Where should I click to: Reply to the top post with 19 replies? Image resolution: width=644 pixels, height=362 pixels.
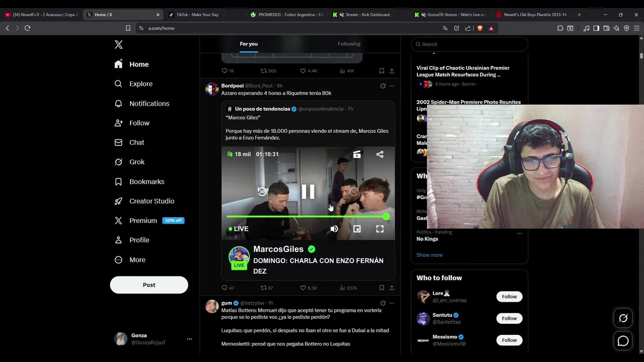point(227,71)
